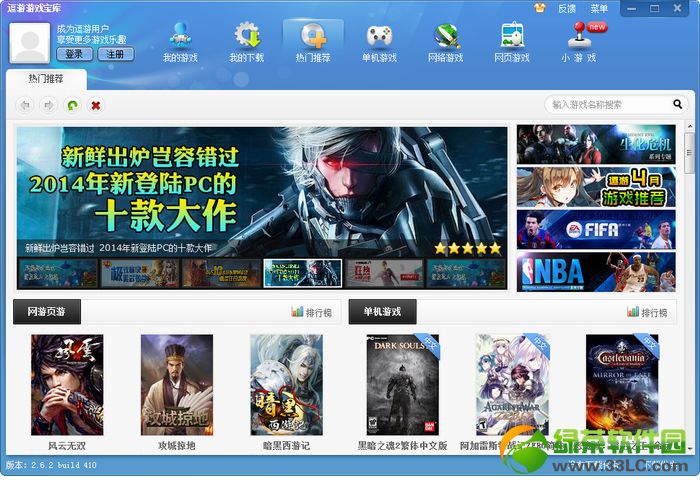Select fifth banner carousel thumbnail
The height and width of the screenshot is (487, 700).
coord(384,273)
